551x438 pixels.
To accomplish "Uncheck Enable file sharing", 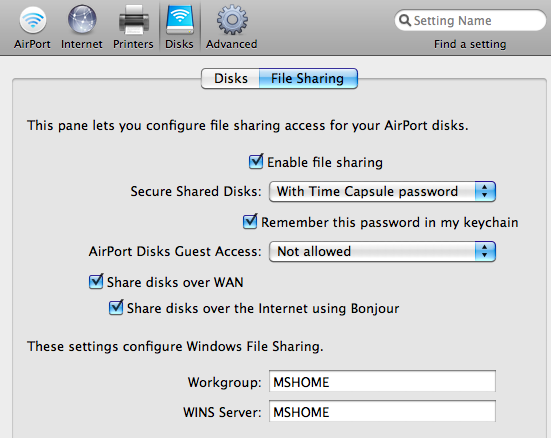I will pyautogui.click(x=256, y=162).
